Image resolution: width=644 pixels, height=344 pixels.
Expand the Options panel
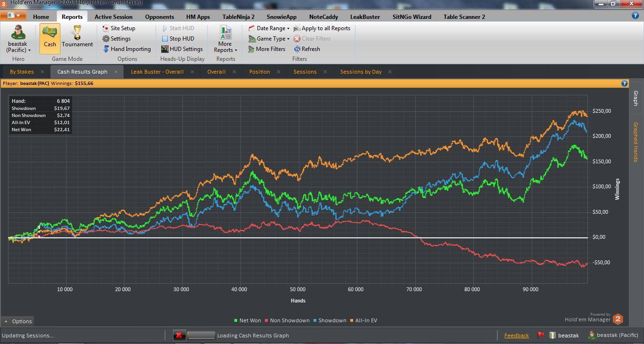tap(18, 321)
